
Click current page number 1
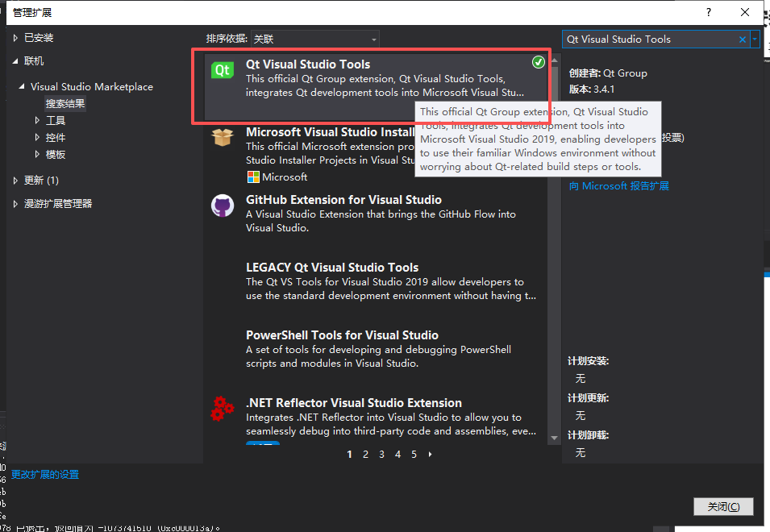(x=349, y=455)
